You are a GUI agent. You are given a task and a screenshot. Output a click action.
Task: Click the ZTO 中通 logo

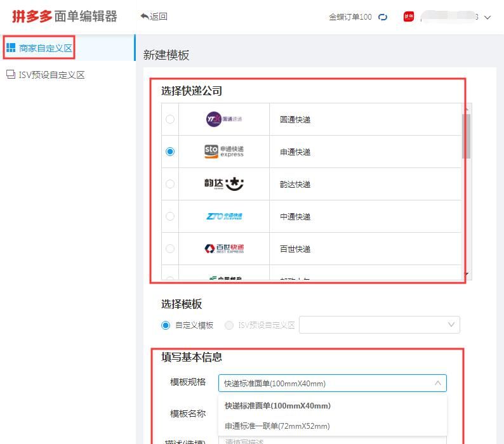click(x=224, y=216)
